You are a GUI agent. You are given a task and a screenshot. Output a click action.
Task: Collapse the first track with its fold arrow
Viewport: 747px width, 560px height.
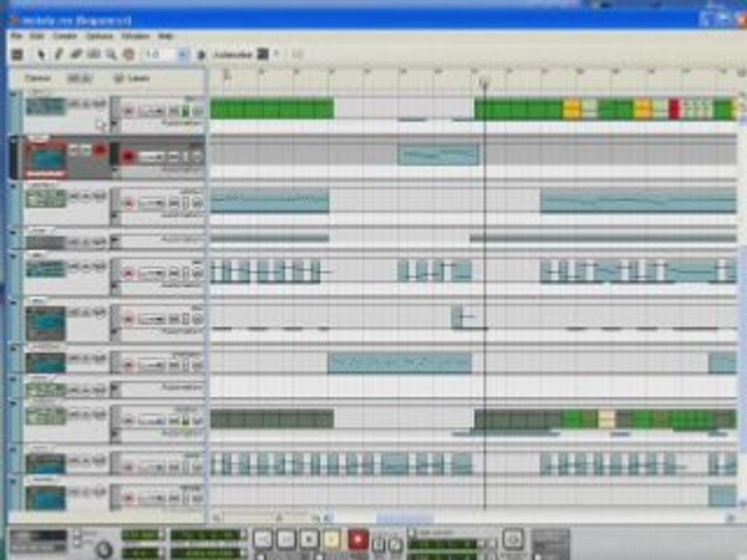14,95
